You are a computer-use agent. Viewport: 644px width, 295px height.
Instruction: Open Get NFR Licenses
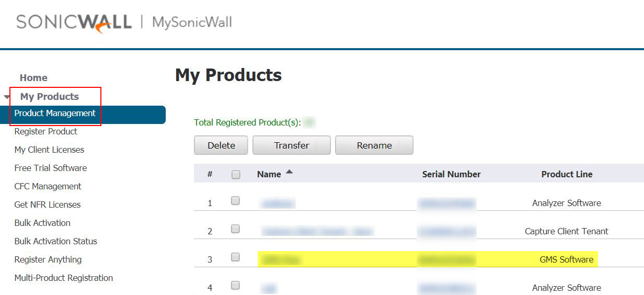(x=48, y=205)
